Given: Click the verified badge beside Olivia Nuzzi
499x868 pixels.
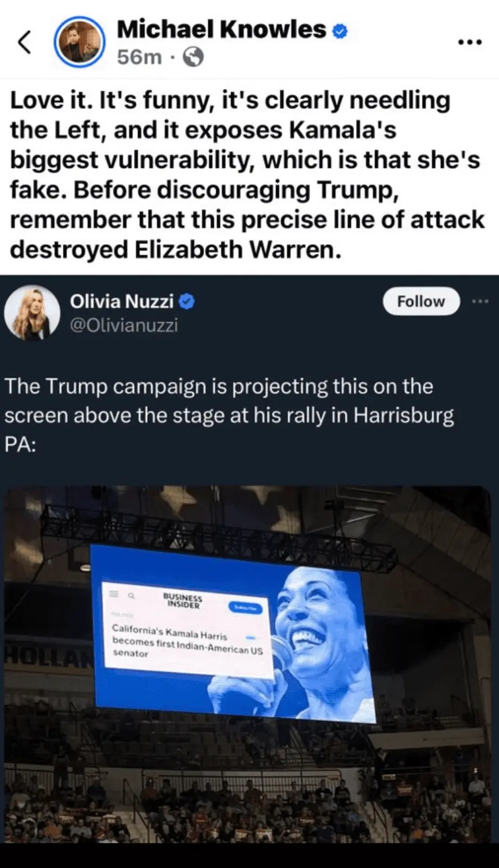Looking at the screenshot, I should (x=187, y=301).
